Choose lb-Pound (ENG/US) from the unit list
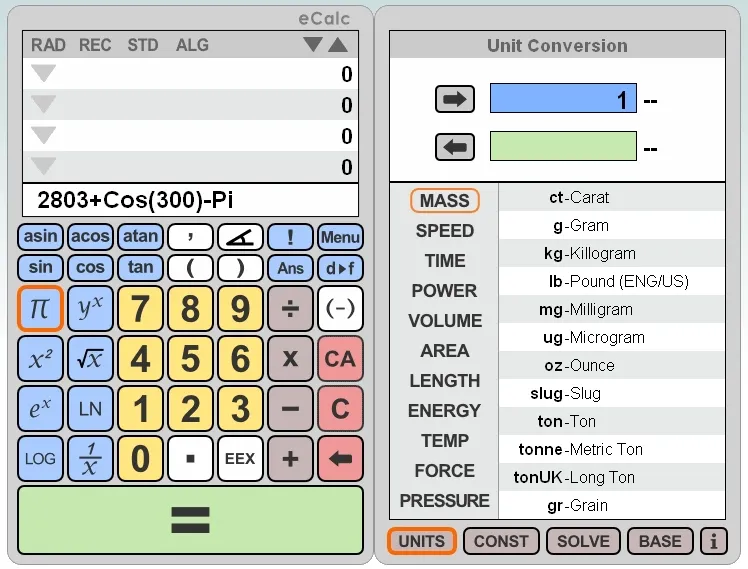The image size is (748, 569). (x=612, y=281)
